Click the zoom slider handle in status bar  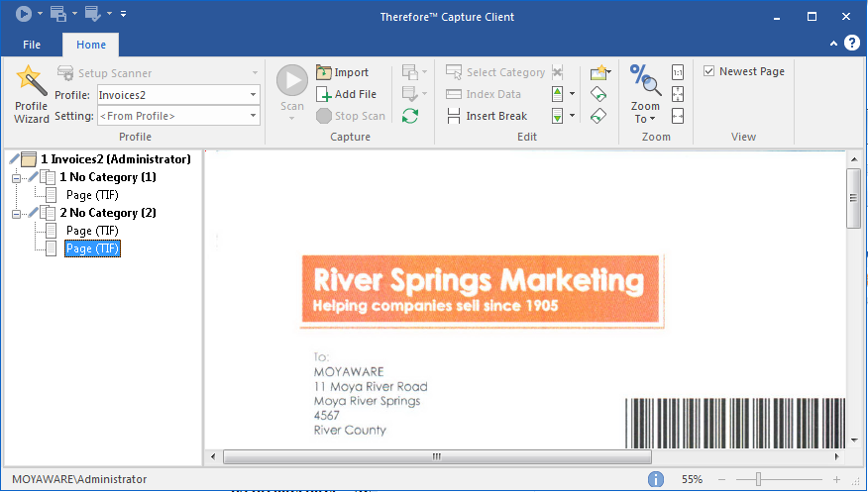coord(759,479)
